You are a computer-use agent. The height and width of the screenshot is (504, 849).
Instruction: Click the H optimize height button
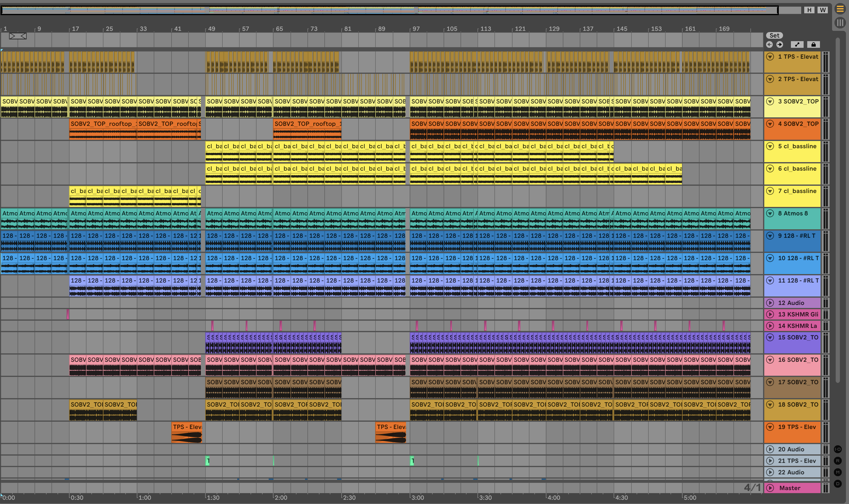[x=809, y=10]
